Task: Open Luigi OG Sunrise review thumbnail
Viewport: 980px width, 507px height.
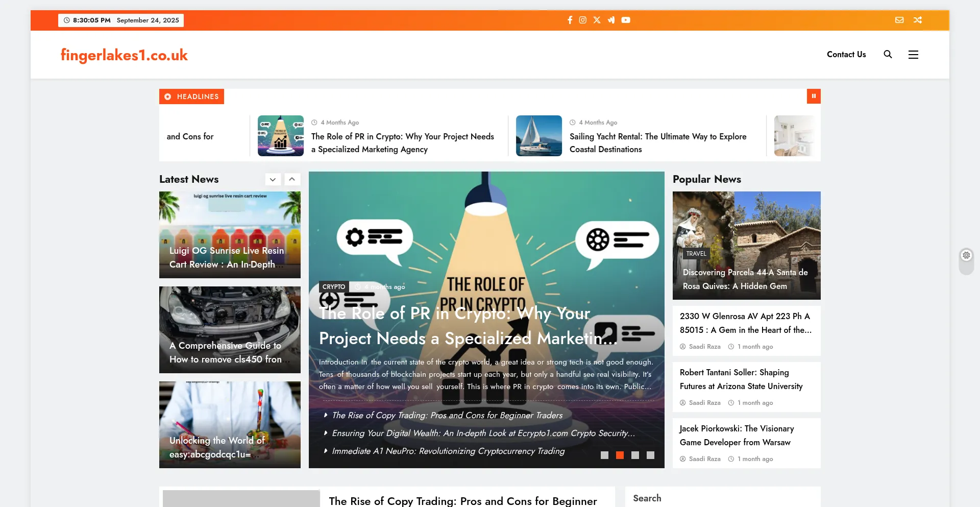Action: point(230,234)
